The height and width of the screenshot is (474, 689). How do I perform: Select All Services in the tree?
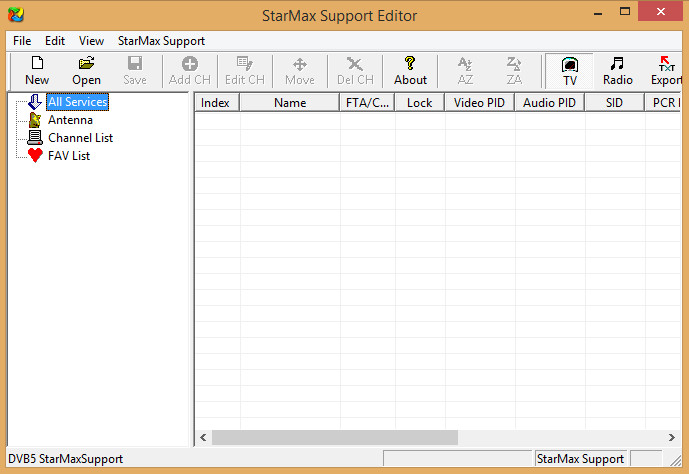(x=77, y=102)
